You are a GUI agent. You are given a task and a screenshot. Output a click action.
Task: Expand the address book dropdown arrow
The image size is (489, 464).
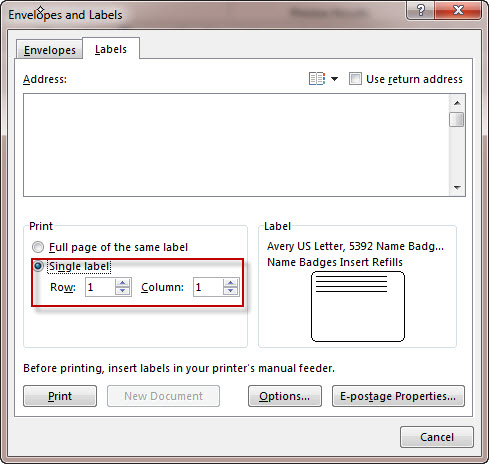click(334, 79)
